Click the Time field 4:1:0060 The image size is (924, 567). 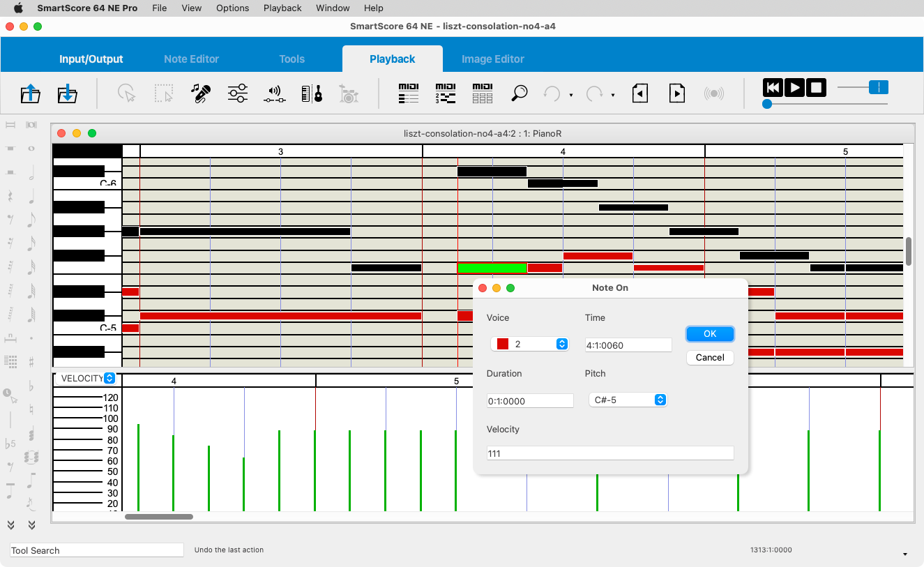[x=628, y=345]
